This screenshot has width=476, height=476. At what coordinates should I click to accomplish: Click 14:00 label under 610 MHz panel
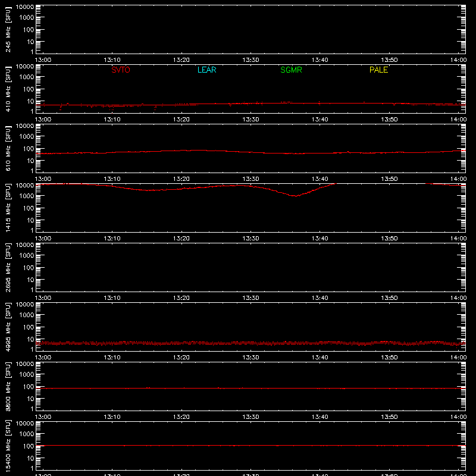coord(458,179)
